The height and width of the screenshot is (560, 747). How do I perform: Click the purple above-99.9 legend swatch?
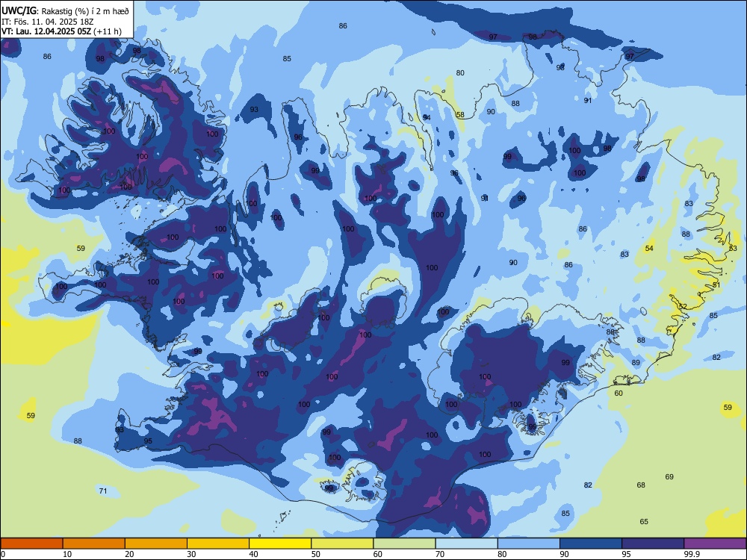[715, 544]
